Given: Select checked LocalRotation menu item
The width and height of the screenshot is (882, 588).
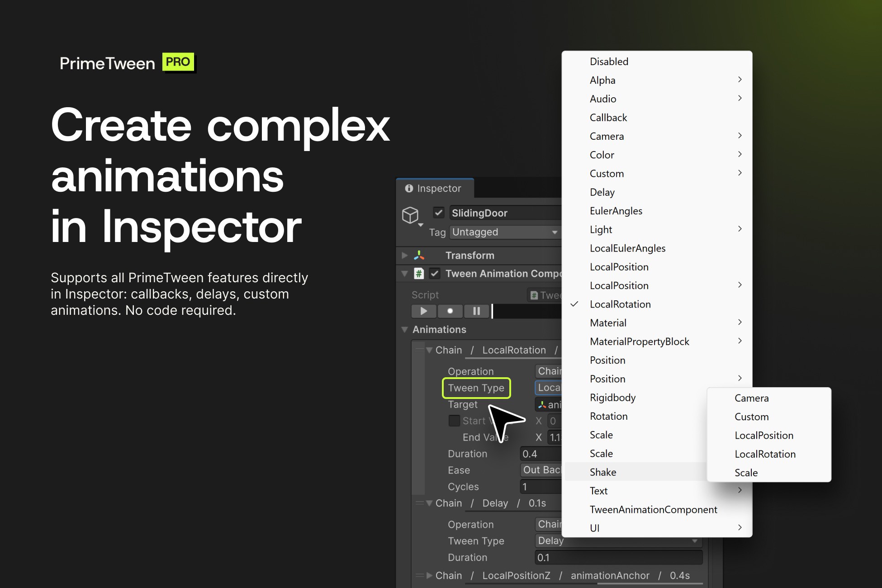Looking at the screenshot, I should point(657,304).
